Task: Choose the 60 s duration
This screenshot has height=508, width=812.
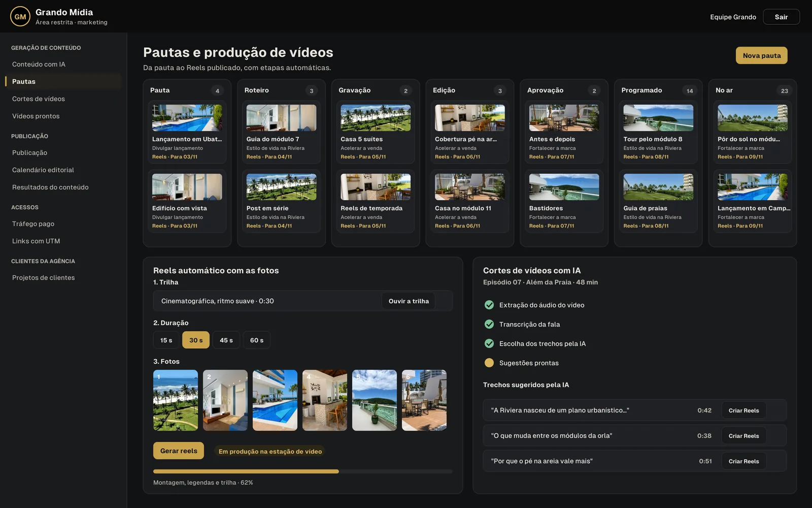Action: pos(257,340)
